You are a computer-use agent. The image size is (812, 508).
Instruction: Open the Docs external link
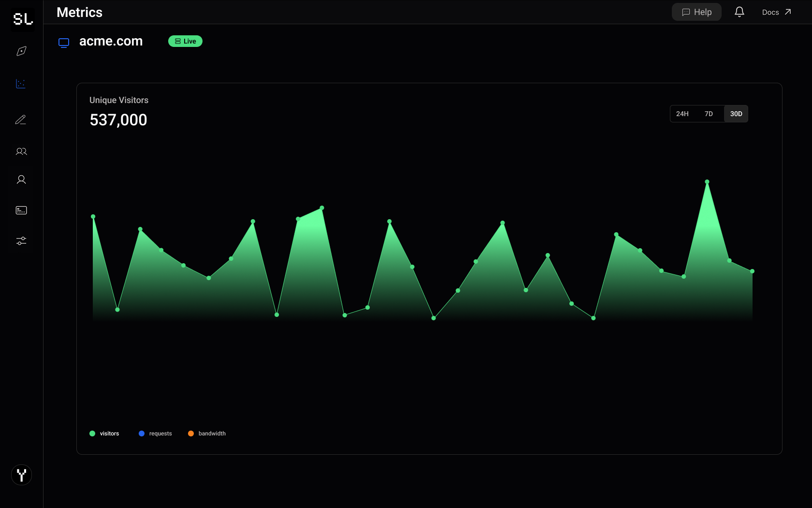(x=776, y=12)
